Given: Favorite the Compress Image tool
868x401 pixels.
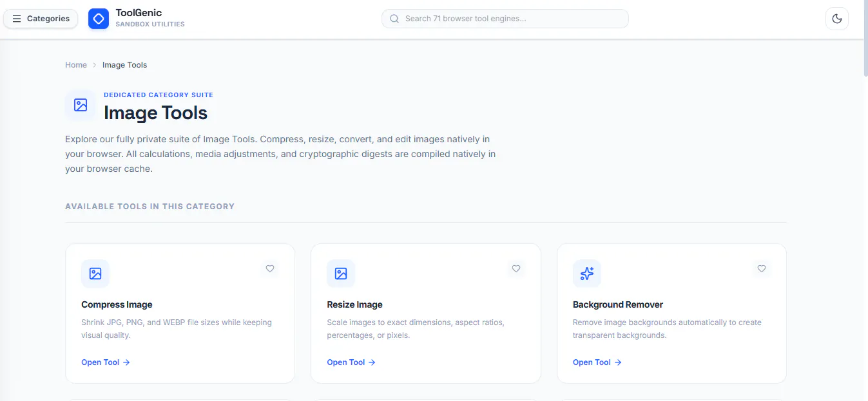Looking at the screenshot, I should [x=270, y=268].
